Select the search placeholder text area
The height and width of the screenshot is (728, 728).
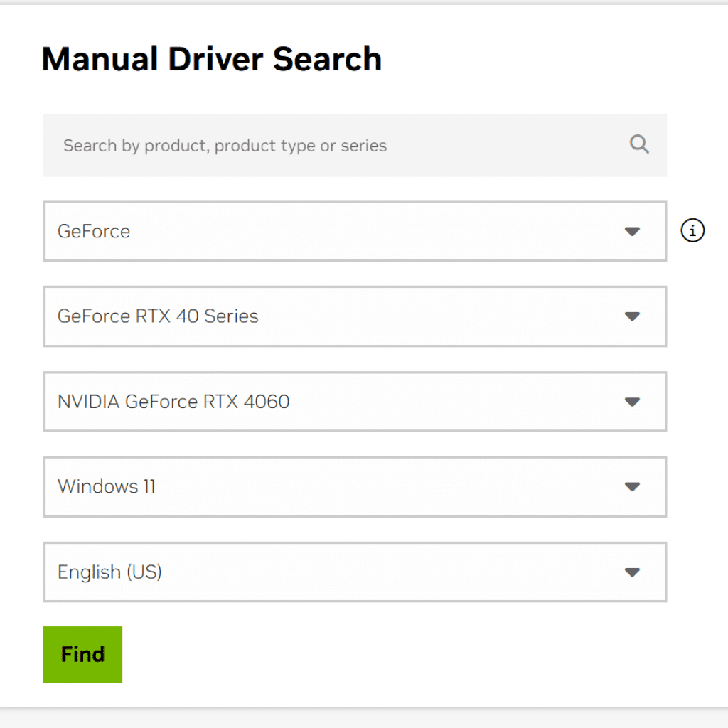(225, 145)
